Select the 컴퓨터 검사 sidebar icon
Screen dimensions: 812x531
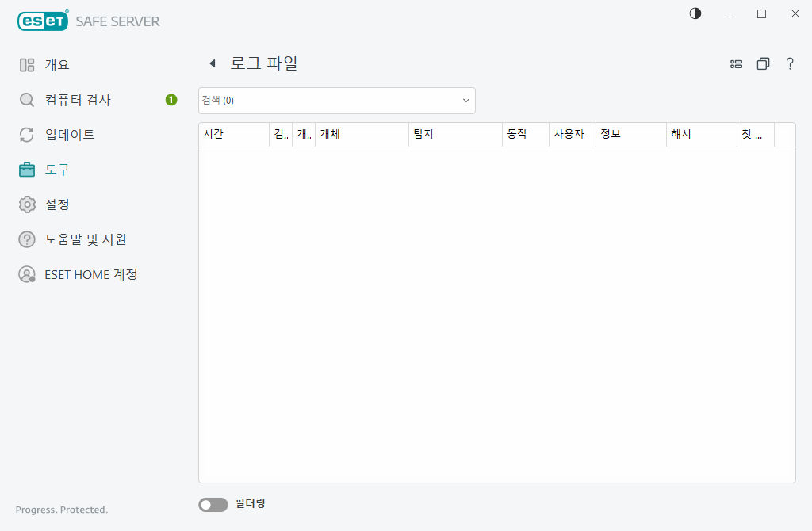pyautogui.click(x=26, y=100)
